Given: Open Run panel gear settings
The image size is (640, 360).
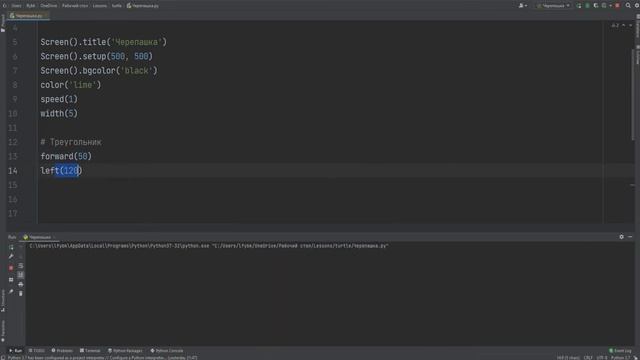Looking at the screenshot, I should click(621, 237).
